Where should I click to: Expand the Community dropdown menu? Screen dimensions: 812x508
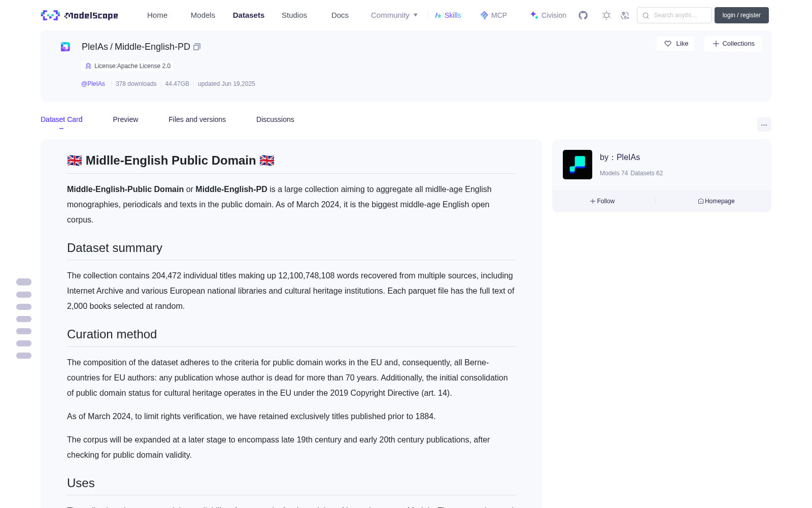coord(394,15)
